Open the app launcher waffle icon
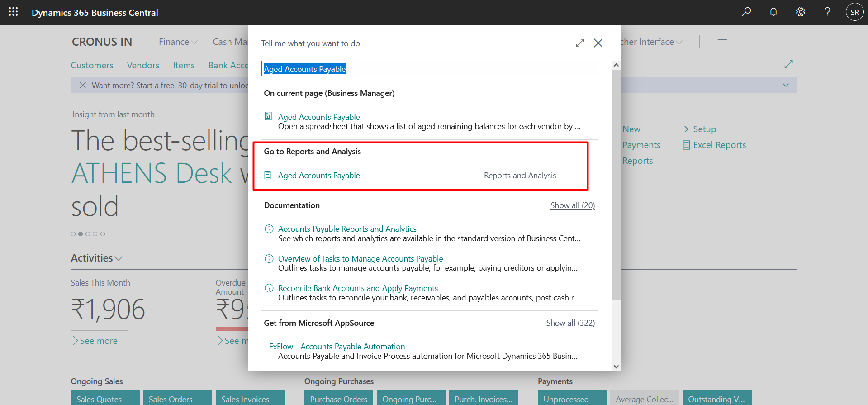 coord(13,12)
